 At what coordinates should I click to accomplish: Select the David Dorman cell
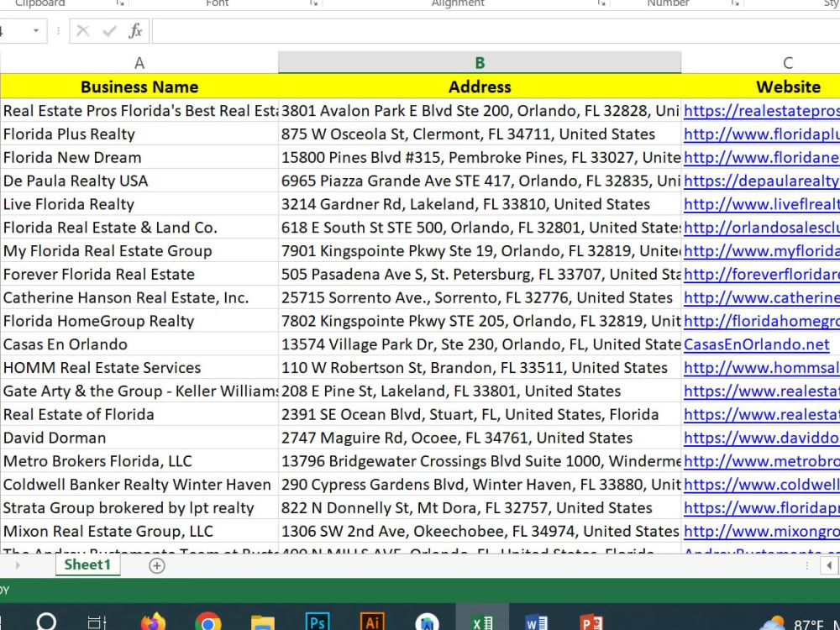click(139, 438)
